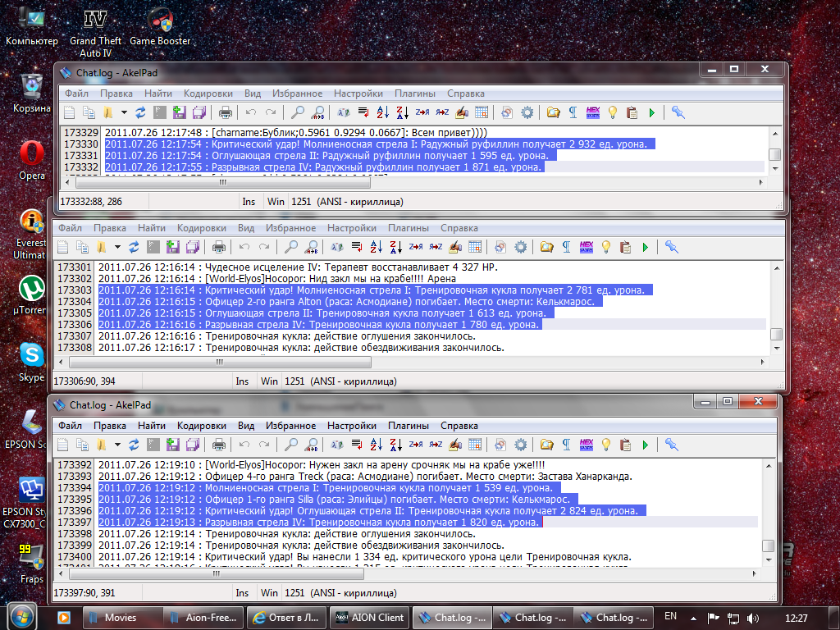Open Кодировки menu in top AkelPad window

[208, 94]
